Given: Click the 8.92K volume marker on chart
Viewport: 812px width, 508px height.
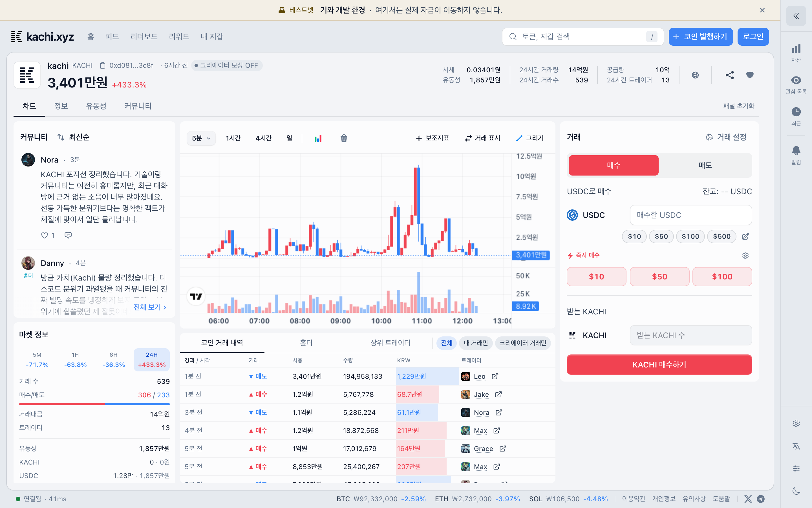Looking at the screenshot, I should tap(526, 306).
